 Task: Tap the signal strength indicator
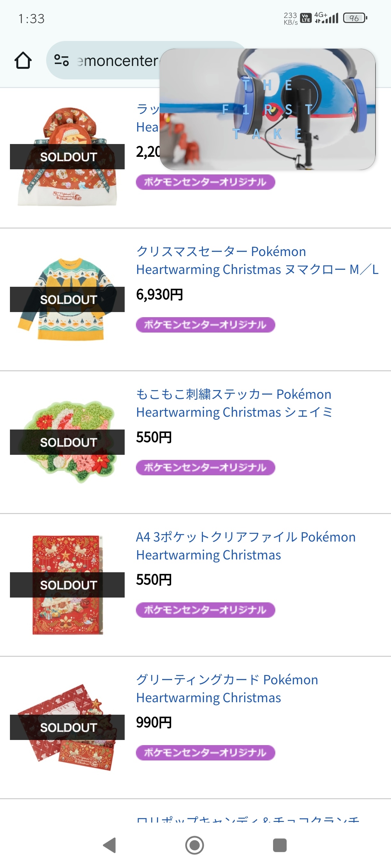pos(326,18)
